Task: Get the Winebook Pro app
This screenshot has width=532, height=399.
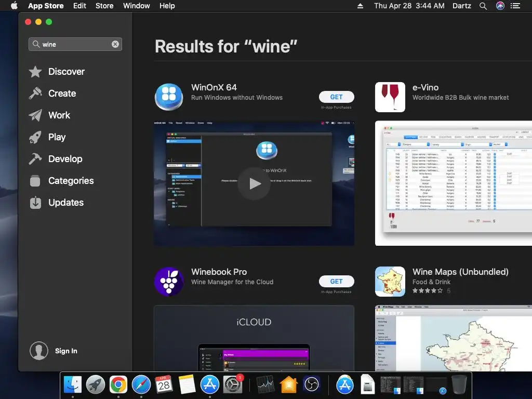Action: pos(337,281)
